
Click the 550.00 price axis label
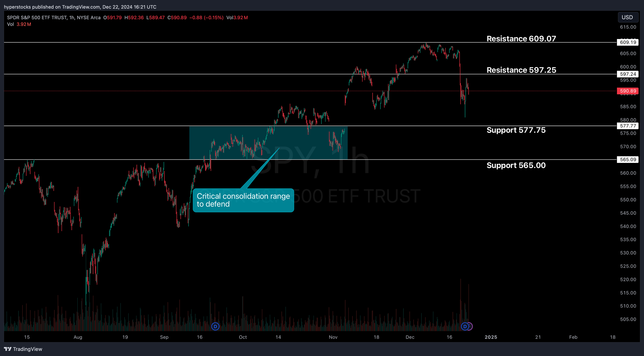pos(628,200)
